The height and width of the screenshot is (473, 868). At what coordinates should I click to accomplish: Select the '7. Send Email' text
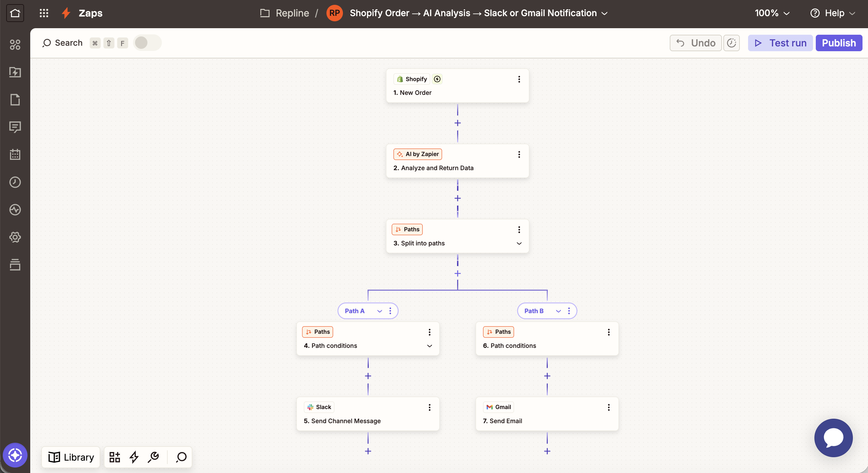coord(502,421)
